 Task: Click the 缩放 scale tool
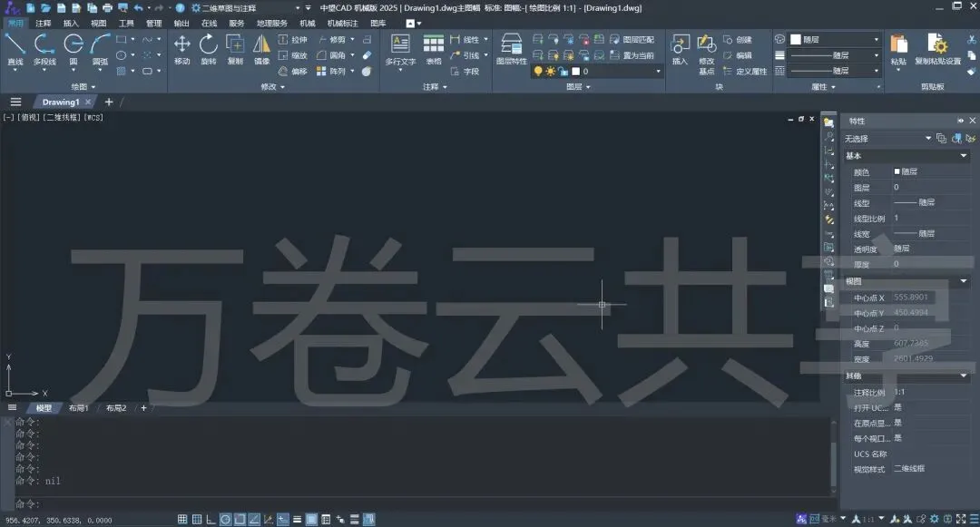point(292,55)
